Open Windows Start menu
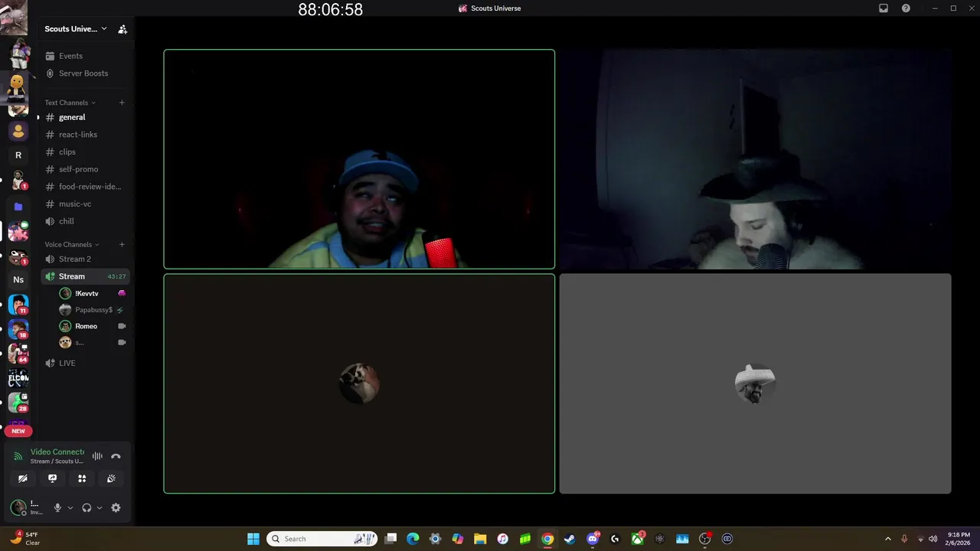Screen dimensions: 980x551 tap(253, 539)
